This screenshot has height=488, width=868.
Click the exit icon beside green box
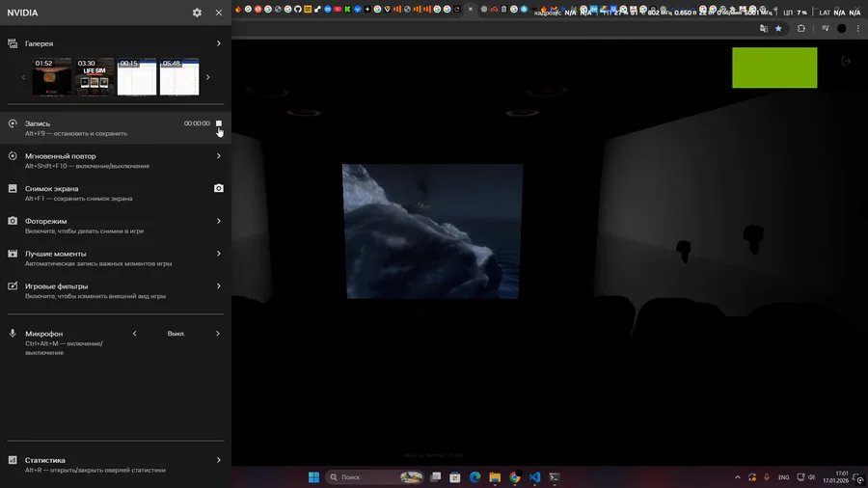click(846, 61)
